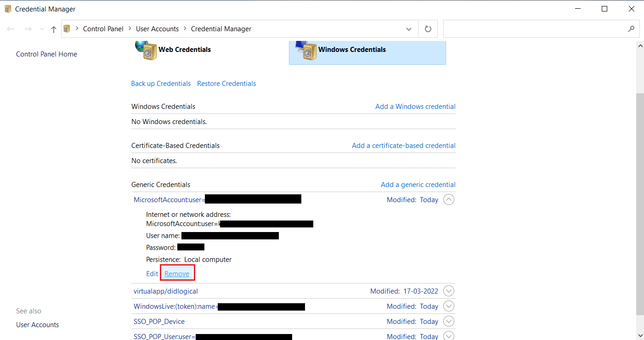The height and width of the screenshot is (340, 644).
Task: Open the address bar history dropdown
Action: point(409,29)
